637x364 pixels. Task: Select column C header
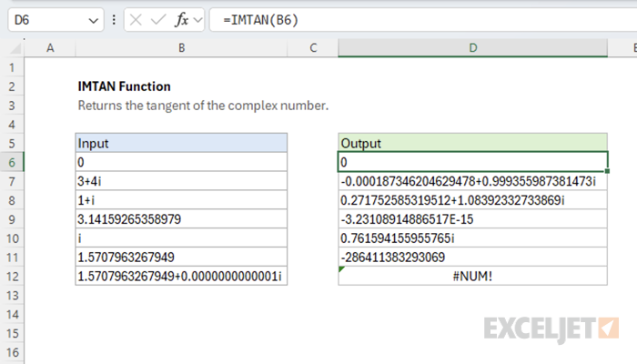(313, 48)
